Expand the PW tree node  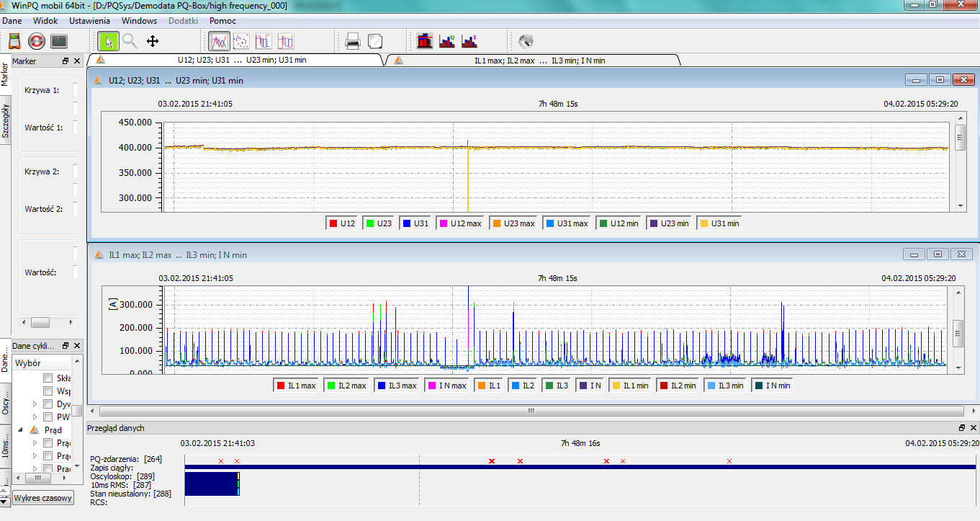tap(35, 417)
